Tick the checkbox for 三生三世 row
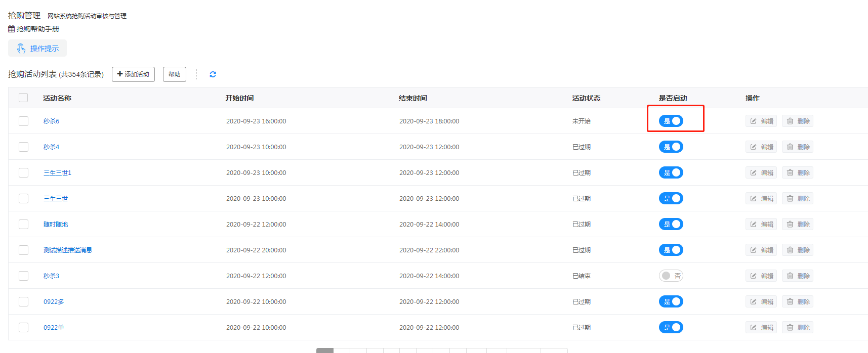The height and width of the screenshot is (353, 868). [x=23, y=199]
